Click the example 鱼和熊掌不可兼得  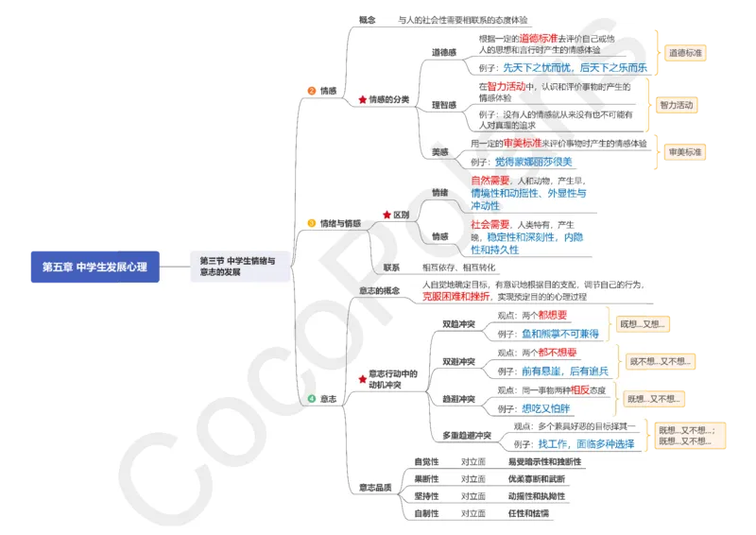pyautogui.click(x=560, y=334)
